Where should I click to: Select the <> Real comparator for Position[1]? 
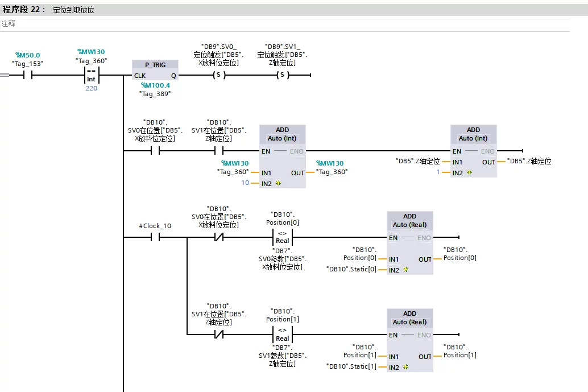pos(283,334)
